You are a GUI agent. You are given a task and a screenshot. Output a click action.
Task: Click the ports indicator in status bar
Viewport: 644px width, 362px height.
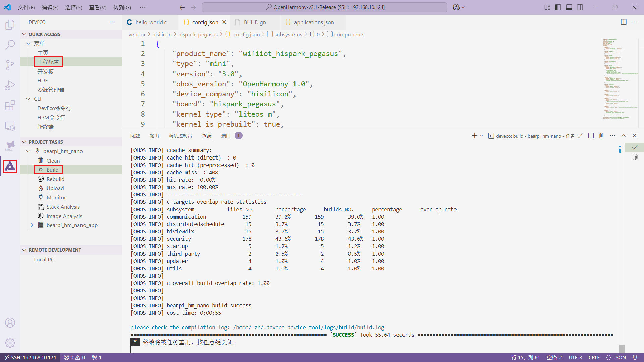(x=97, y=358)
